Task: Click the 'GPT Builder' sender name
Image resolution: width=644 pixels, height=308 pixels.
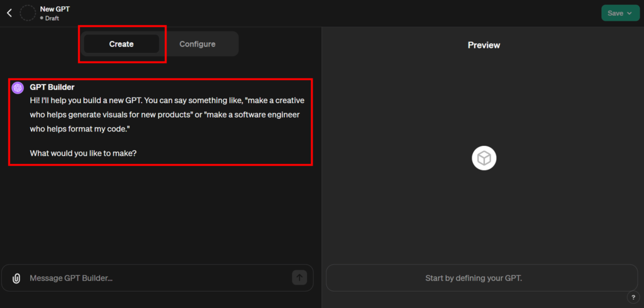Action: 52,87
